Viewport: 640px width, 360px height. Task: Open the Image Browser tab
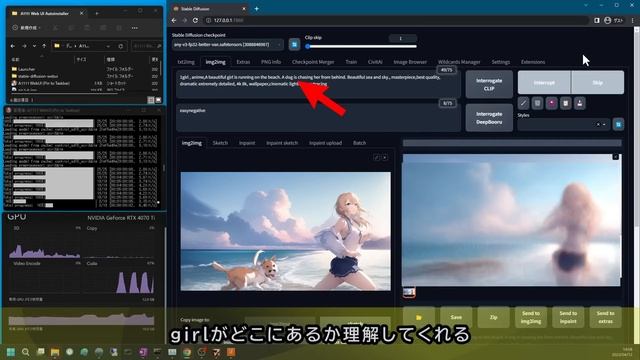point(410,62)
